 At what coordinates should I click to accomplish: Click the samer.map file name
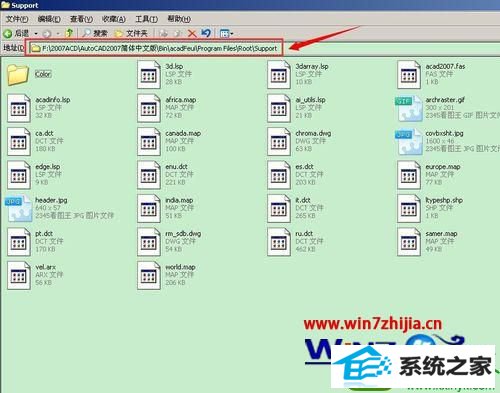pyautogui.click(x=441, y=234)
